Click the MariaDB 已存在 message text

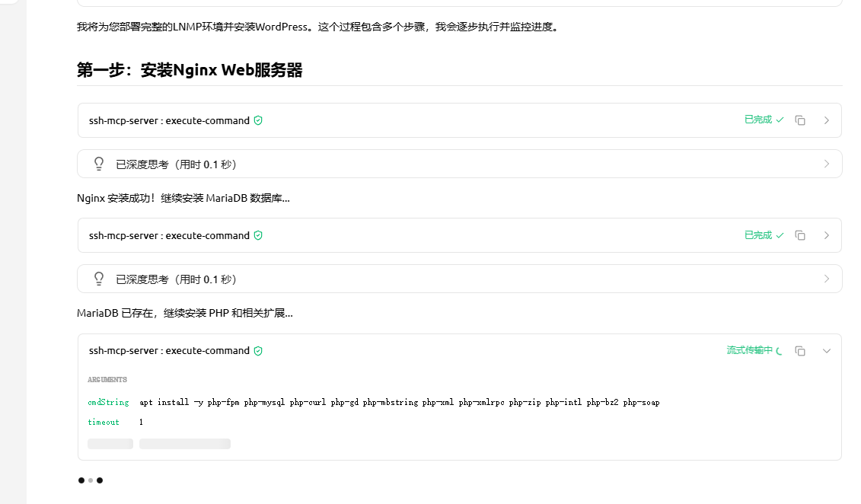point(185,313)
